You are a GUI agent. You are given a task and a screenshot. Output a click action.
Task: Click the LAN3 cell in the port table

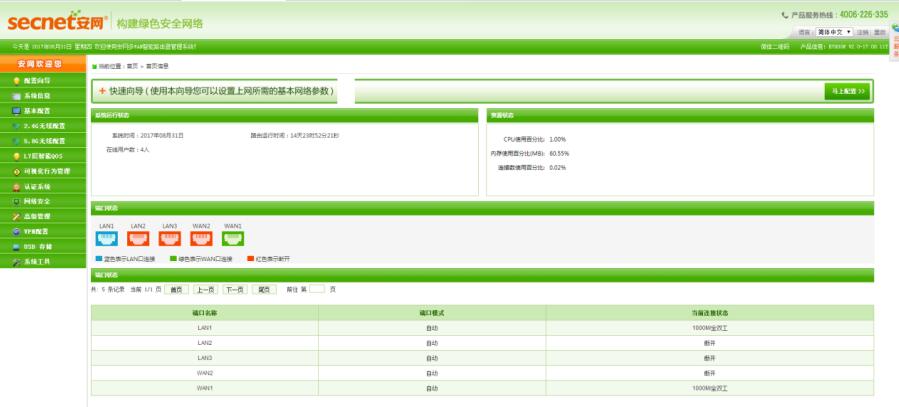[205, 358]
